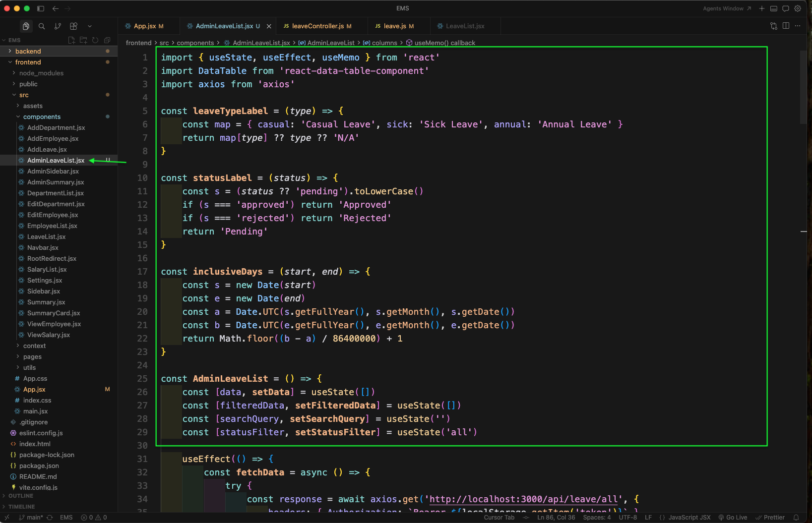Open the settings gear icon
This screenshot has width=812, height=523.
pos(798,8)
